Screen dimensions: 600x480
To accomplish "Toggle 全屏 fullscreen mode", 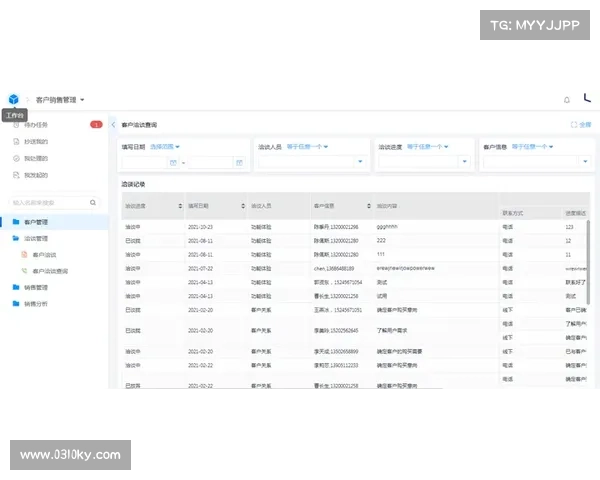I will click(x=580, y=125).
